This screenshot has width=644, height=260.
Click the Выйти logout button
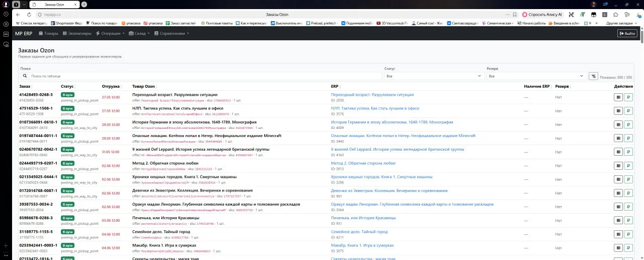627,33
